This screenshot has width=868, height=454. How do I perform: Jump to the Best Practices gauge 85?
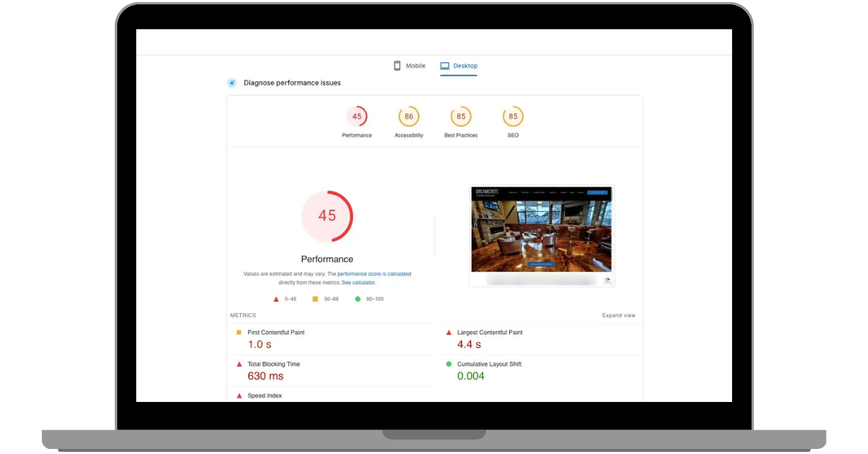tap(461, 116)
